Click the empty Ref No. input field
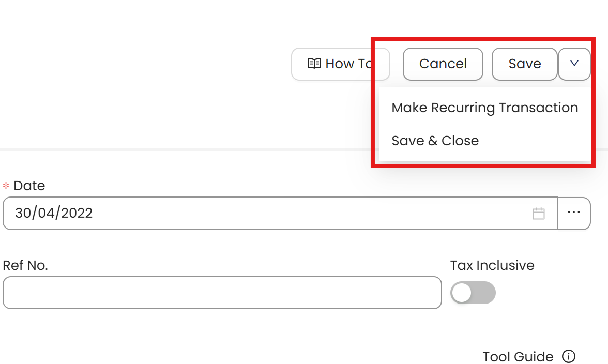This screenshot has height=364, width=608. pos(222,293)
